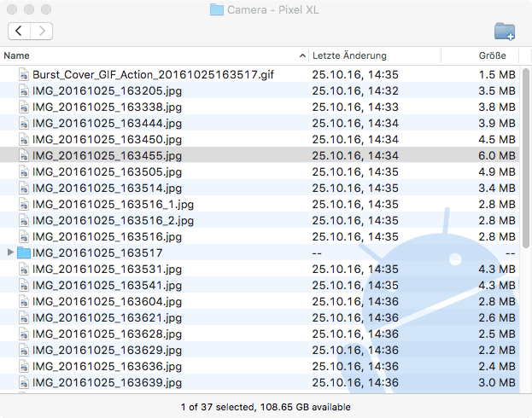Click the IMG_20161025_163621.jpg file icon
532x418 pixels.
[24, 317]
